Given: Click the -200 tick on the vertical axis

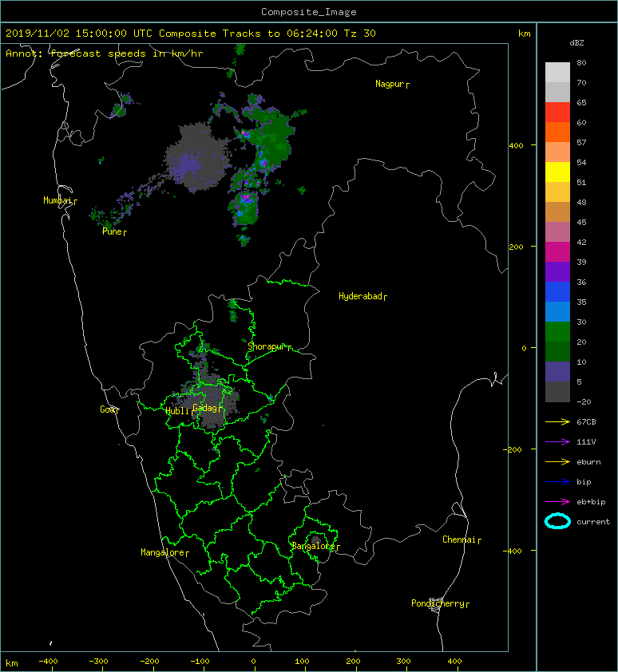Looking at the screenshot, I should [x=513, y=449].
